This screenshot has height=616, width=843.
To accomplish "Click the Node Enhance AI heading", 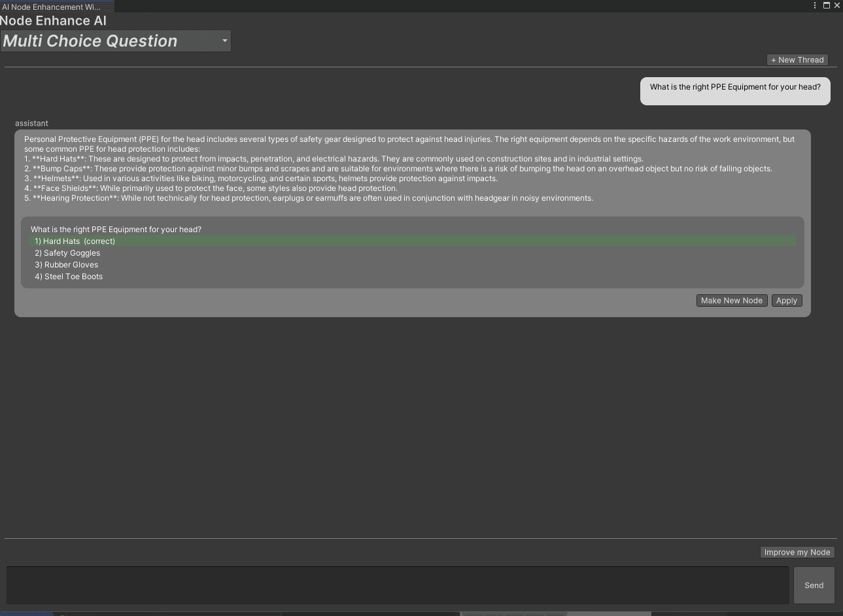I will (53, 20).
